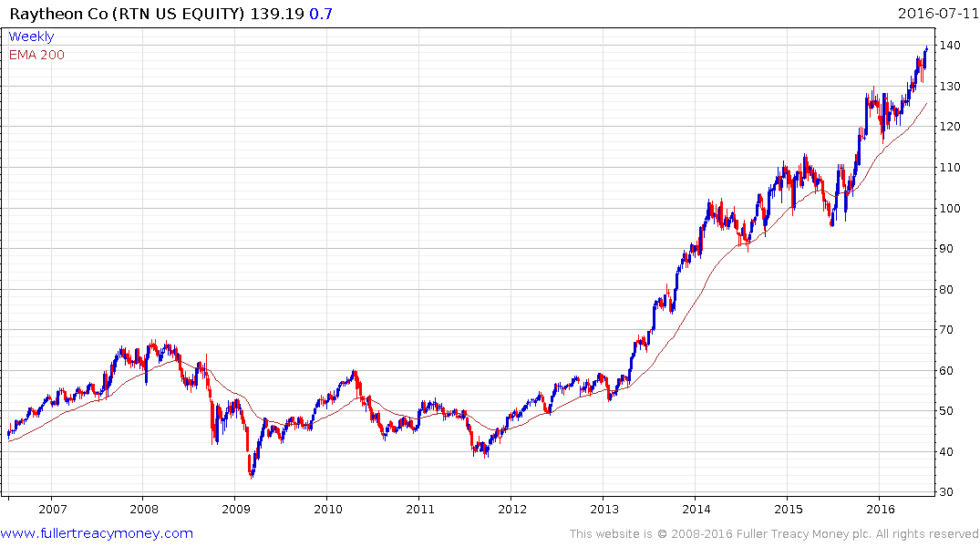Click the 2007 x-axis year label
The height and width of the screenshot is (547, 980).
tap(53, 509)
